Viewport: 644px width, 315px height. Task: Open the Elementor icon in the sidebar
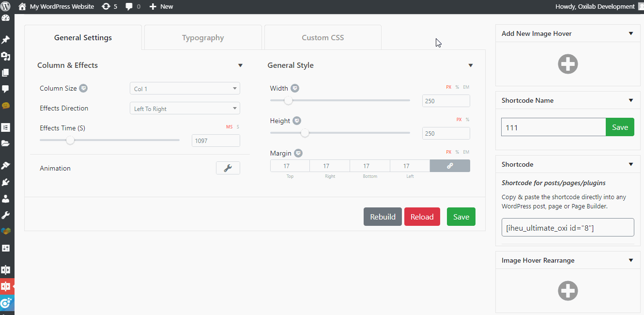(6, 127)
